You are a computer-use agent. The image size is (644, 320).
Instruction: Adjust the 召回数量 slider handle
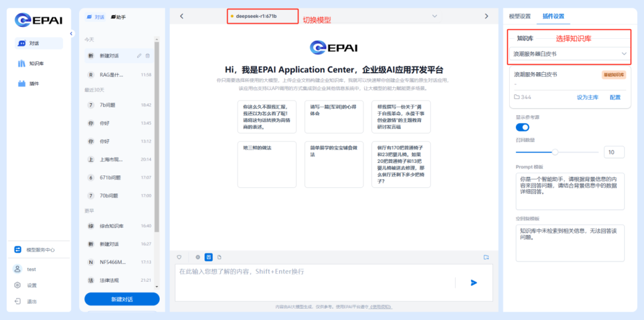555,152
